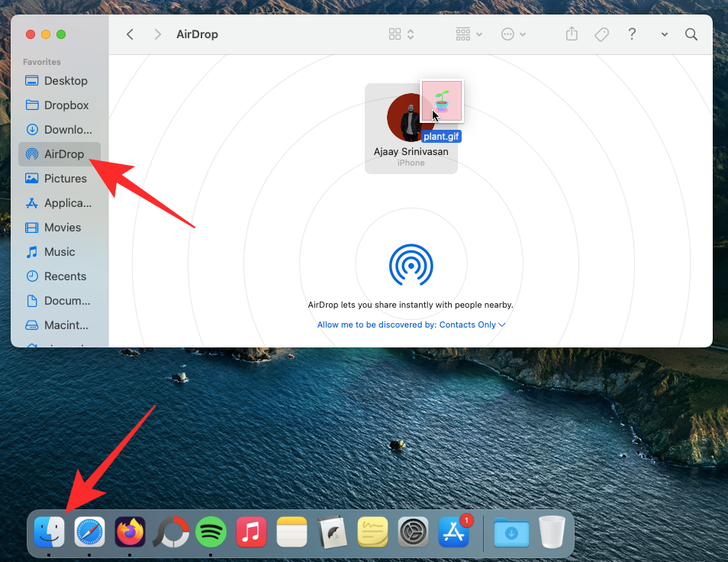728x562 pixels.
Task: Click the question mark help icon
Action: [632, 34]
